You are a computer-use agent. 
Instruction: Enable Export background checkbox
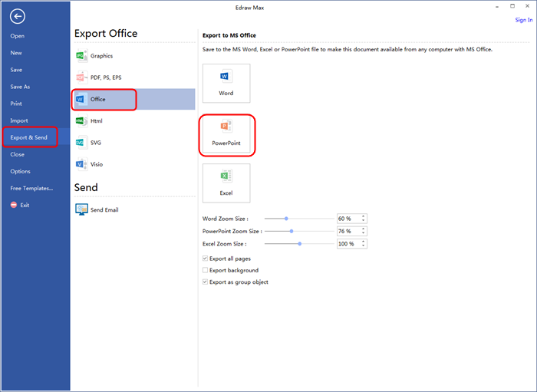point(205,270)
